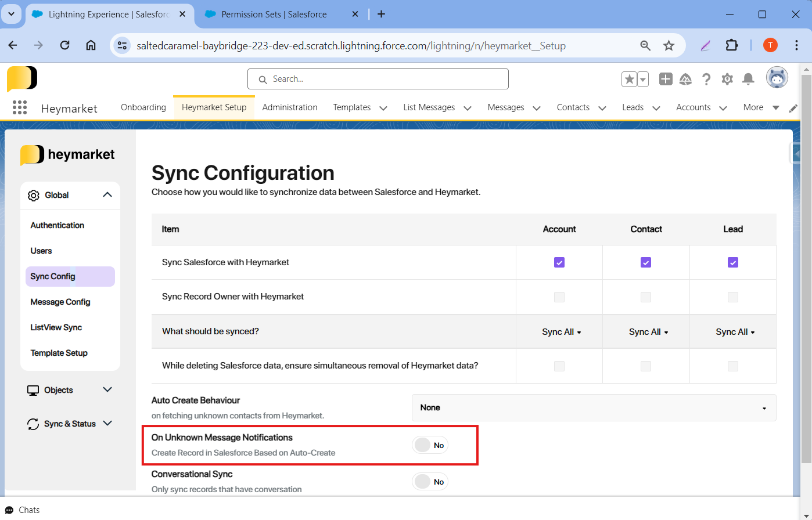Switch to the Onboarding tab

coord(143,107)
